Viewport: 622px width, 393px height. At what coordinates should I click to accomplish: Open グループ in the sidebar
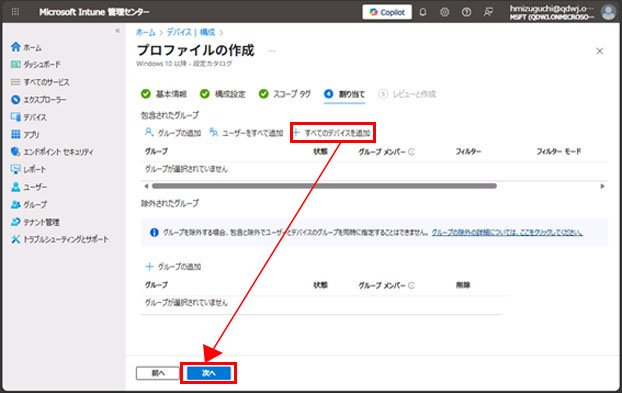[29, 205]
